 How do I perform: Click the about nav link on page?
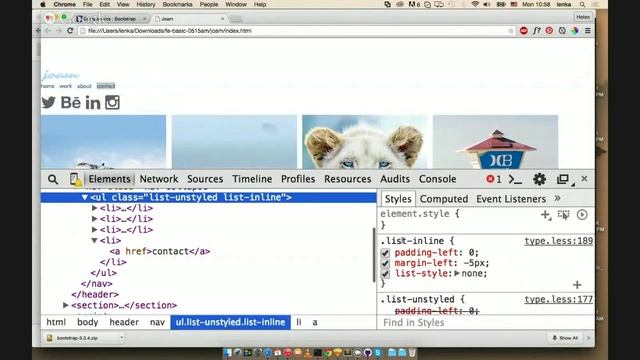pyautogui.click(x=84, y=86)
